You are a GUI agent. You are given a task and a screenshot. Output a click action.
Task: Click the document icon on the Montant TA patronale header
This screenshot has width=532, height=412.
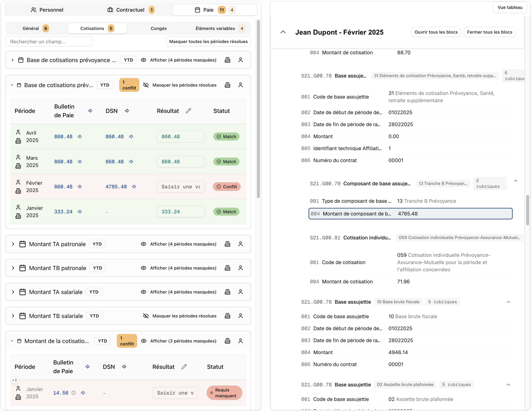click(x=227, y=244)
